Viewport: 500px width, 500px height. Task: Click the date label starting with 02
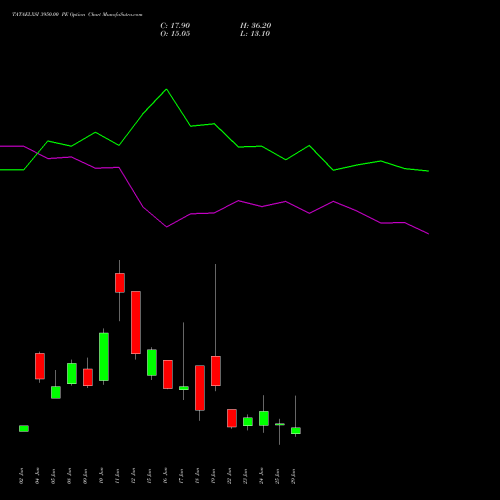click(22, 476)
